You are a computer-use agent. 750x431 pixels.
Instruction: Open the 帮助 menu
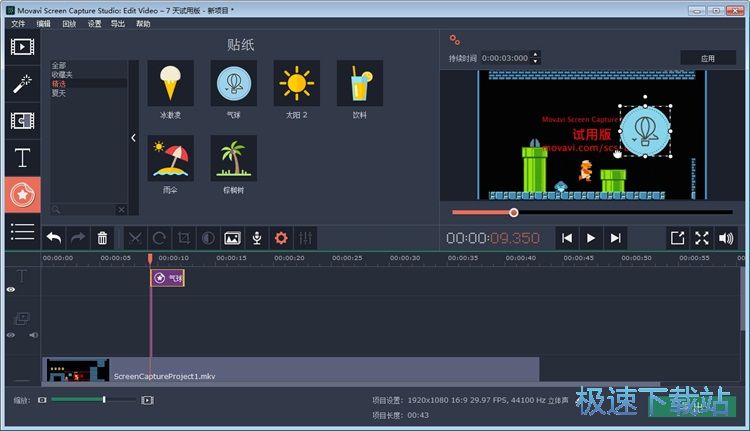click(143, 23)
